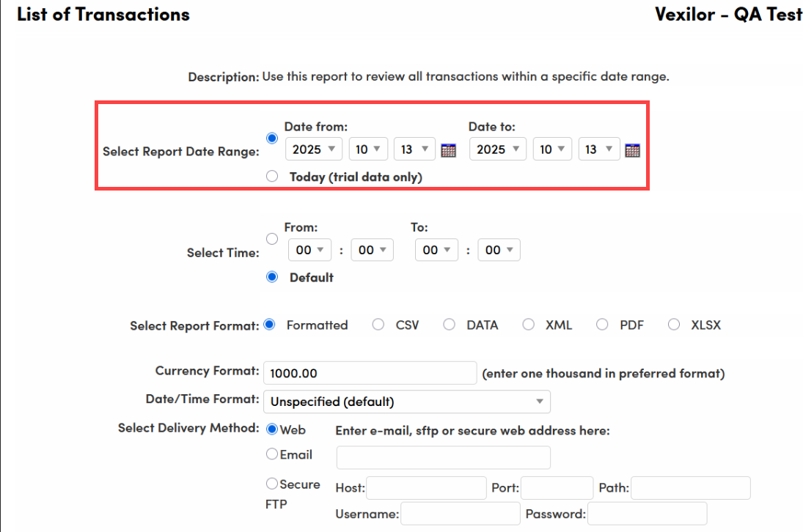Select Email delivery method
Viewport: 803px width, 532px height.
click(x=272, y=455)
